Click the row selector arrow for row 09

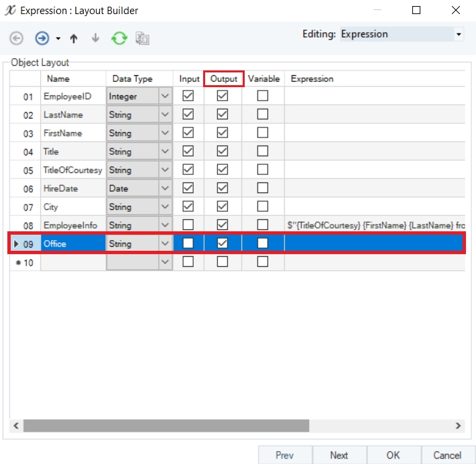(16, 244)
